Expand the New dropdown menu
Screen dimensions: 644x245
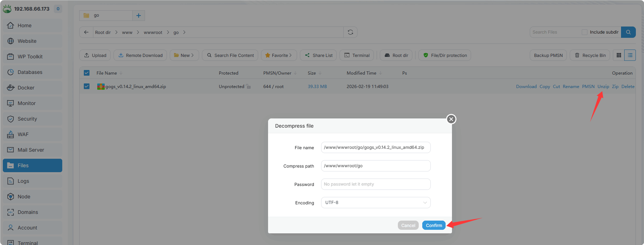point(184,55)
